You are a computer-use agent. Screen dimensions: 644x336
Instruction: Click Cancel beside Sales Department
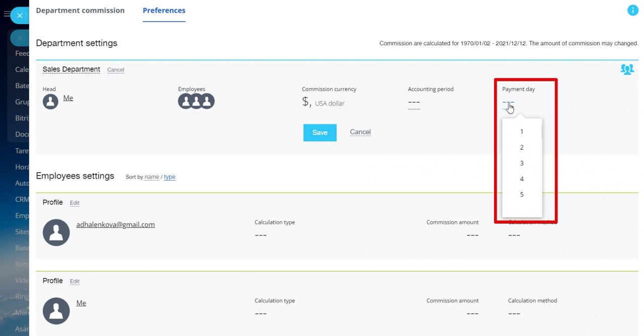click(116, 70)
